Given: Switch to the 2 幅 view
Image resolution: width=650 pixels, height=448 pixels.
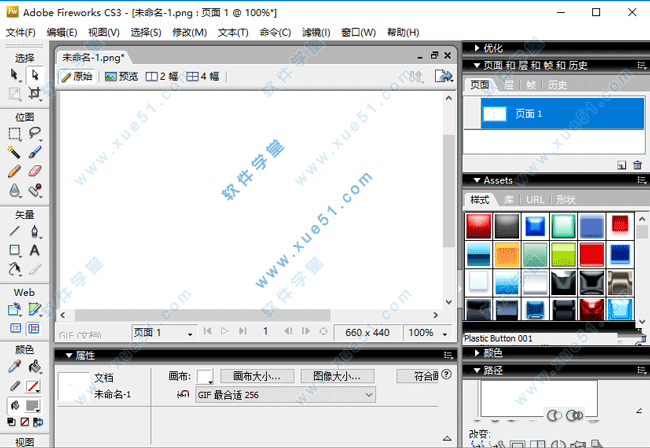Looking at the screenshot, I should (x=162, y=76).
